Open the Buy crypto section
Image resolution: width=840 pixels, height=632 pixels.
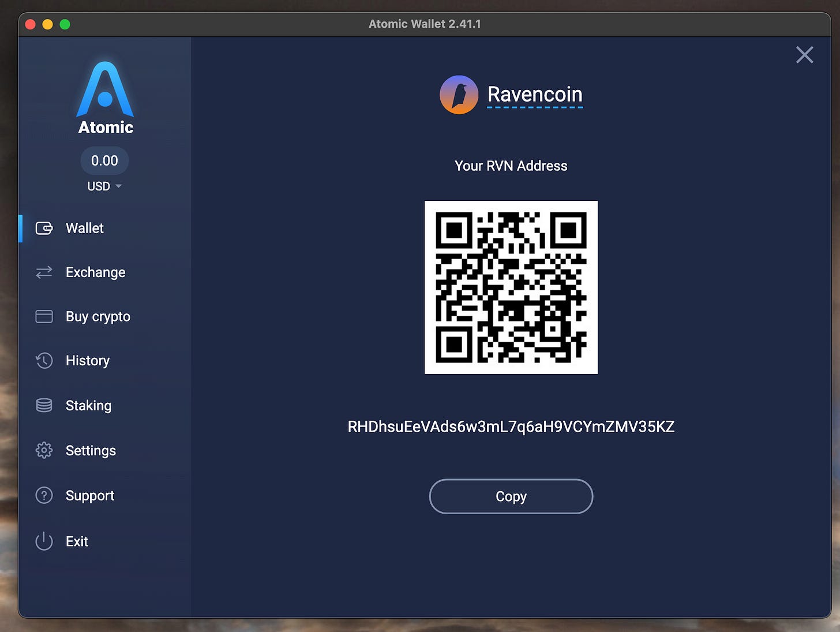98,317
